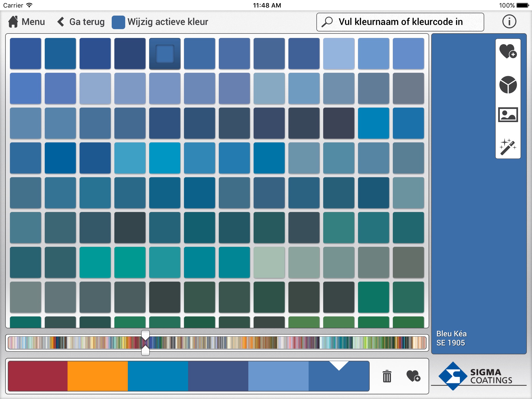
Task: Pick the vivid cyan swatch in fourth row
Action: pyautogui.click(x=165, y=158)
